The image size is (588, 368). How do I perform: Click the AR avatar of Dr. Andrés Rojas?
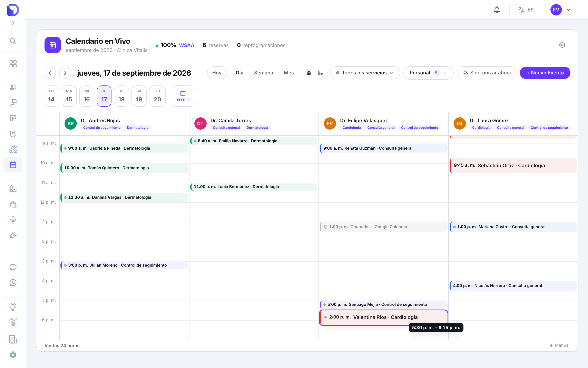(x=71, y=123)
